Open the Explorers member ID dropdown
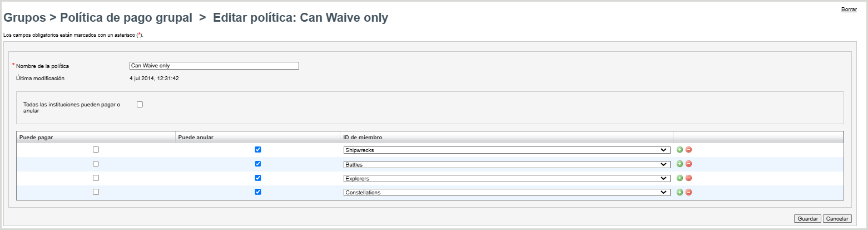Image resolution: width=868 pixels, height=230 pixels. pos(507,178)
